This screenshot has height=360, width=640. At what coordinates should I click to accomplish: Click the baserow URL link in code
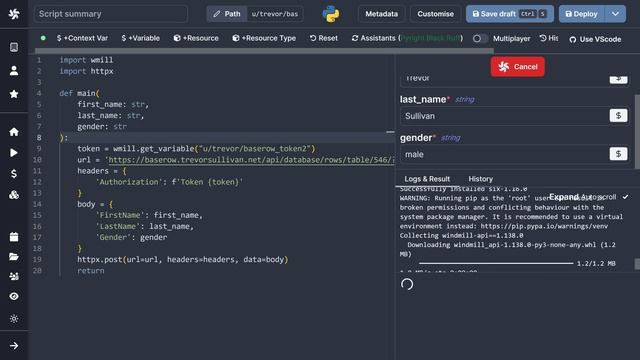pyautogui.click(x=251, y=160)
